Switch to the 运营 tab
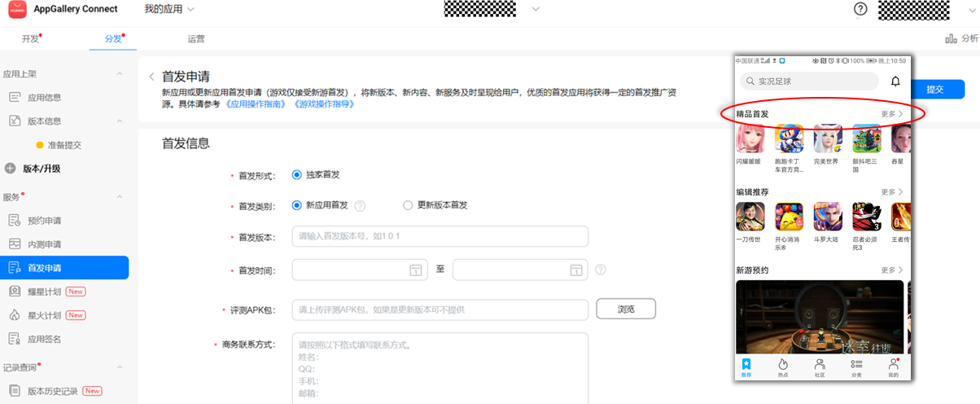Image resolution: width=980 pixels, height=404 pixels. (195, 38)
